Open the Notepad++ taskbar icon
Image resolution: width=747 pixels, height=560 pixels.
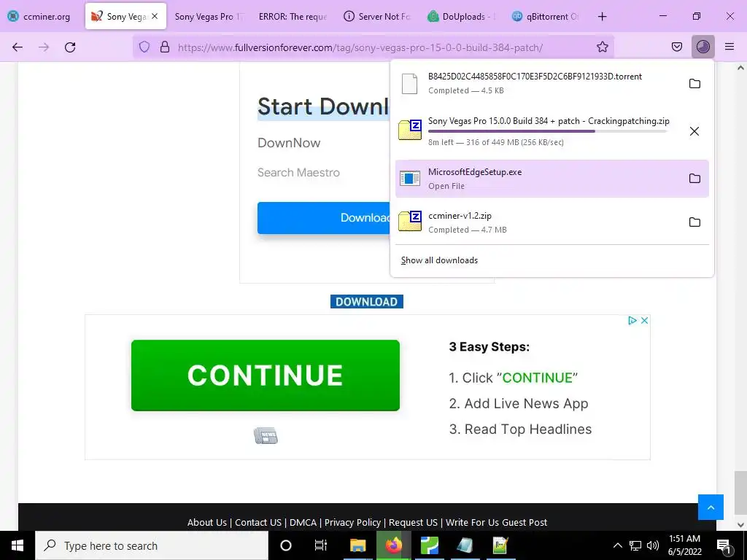[500, 545]
